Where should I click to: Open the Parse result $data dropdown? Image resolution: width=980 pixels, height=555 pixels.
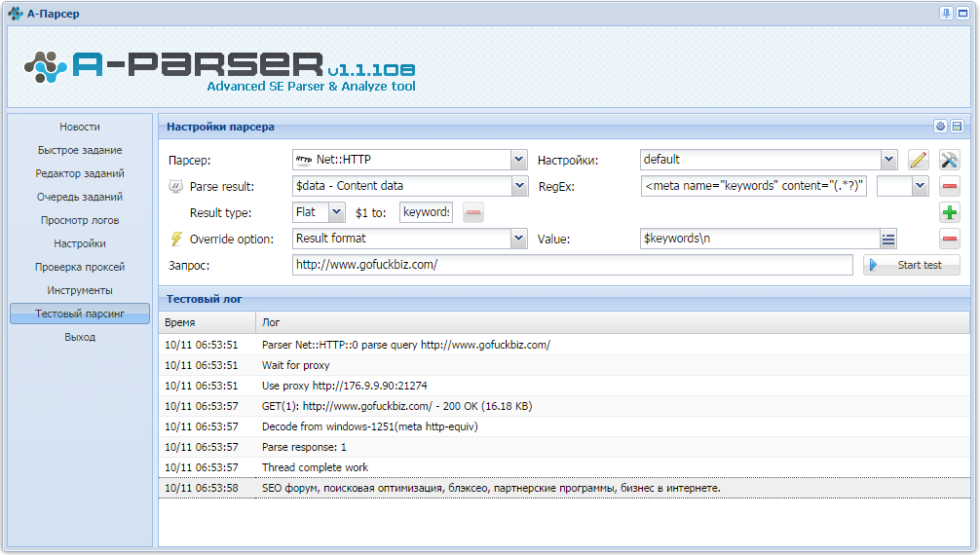pos(519,186)
